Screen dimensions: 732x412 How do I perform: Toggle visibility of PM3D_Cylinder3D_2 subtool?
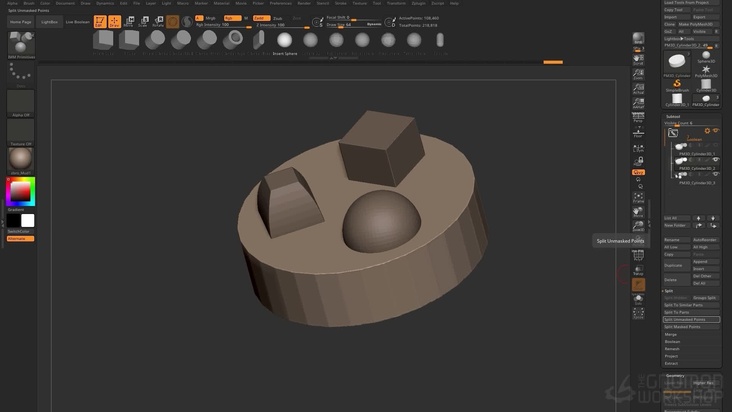click(x=716, y=160)
